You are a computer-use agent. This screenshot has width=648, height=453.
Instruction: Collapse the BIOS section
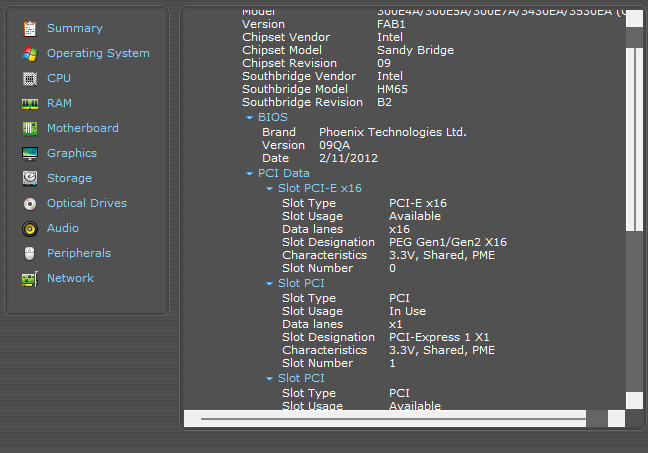tap(250, 118)
